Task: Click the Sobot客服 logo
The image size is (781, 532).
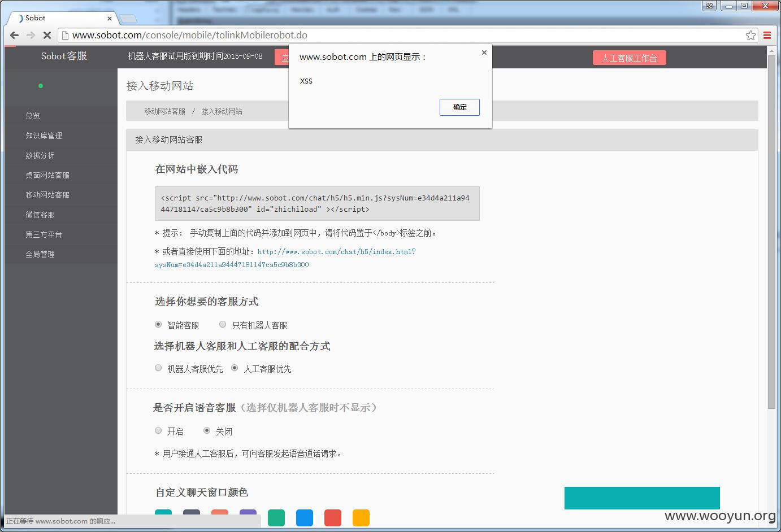Action: click(x=64, y=56)
